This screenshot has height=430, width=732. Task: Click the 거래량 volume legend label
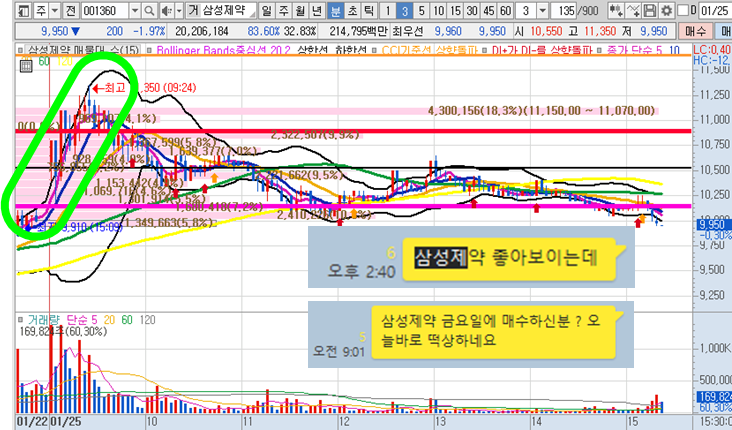pos(43,320)
